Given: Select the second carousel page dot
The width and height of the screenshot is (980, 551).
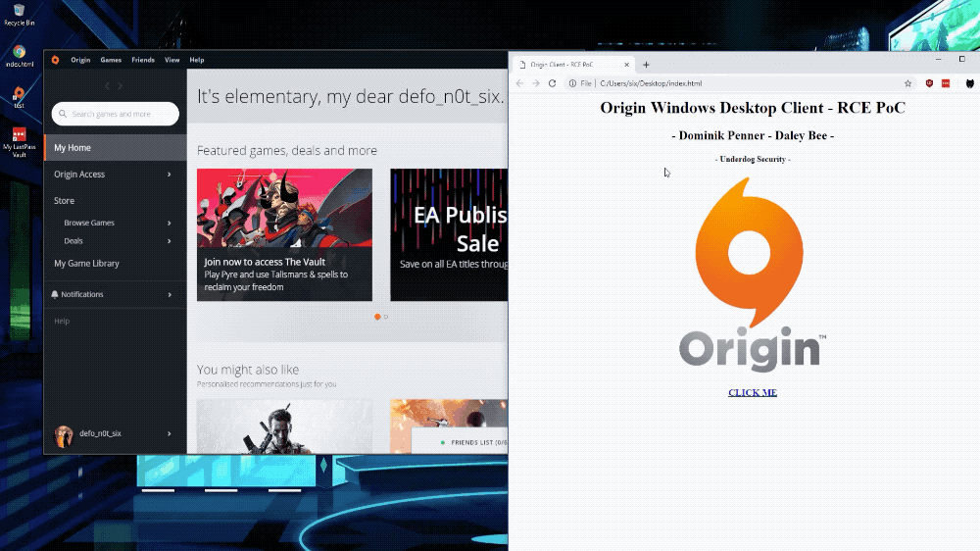Looking at the screenshot, I should [x=385, y=317].
